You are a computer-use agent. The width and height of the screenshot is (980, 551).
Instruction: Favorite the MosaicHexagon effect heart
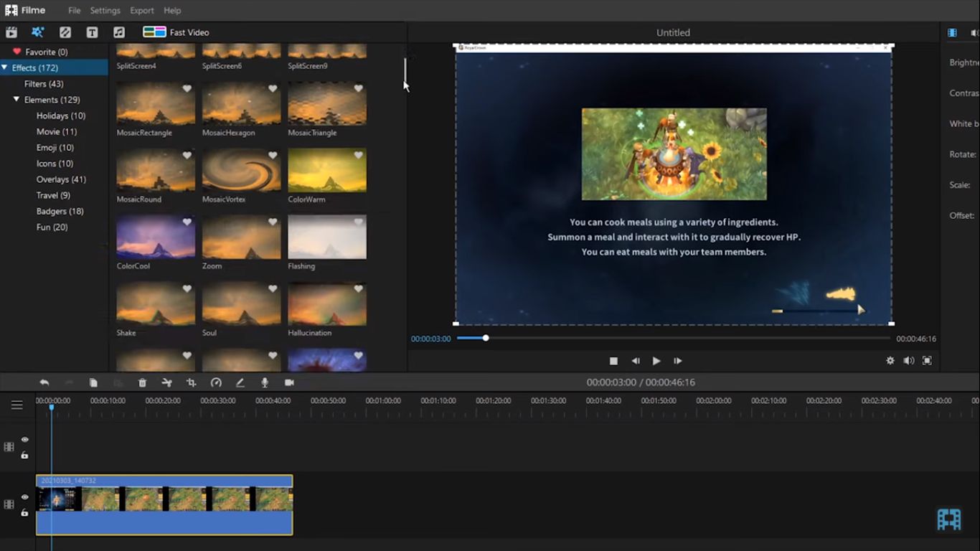(273, 88)
